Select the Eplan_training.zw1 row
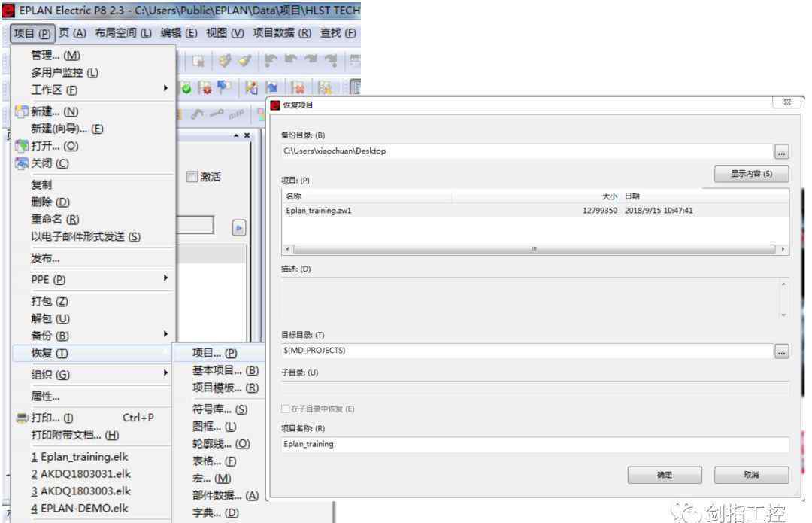Image resolution: width=812 pixels, height=523 pixels. click(x=535, y=211)
